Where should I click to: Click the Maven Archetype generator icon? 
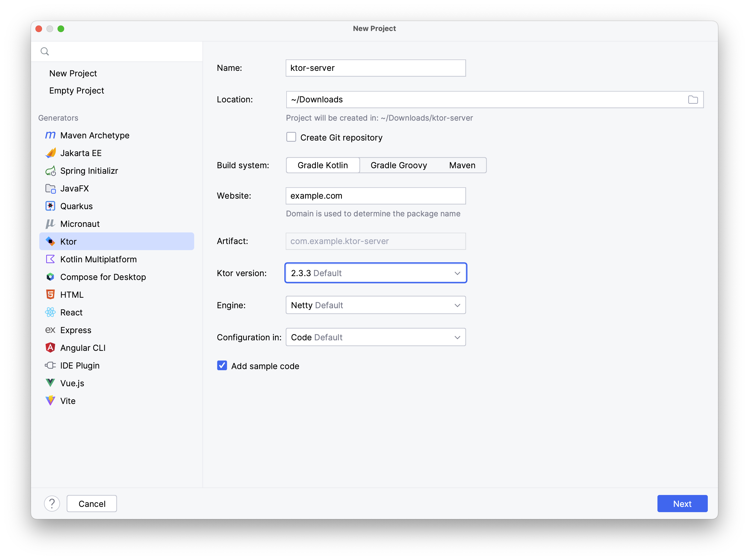[x=50, y=135]
